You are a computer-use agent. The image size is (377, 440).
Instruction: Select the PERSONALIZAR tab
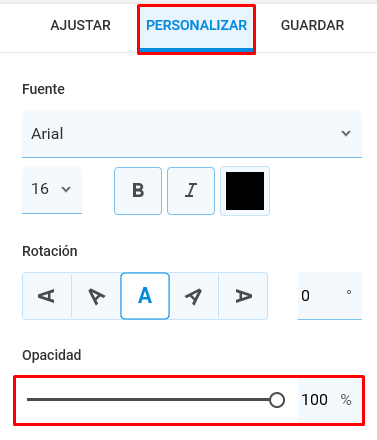point(197,29)
